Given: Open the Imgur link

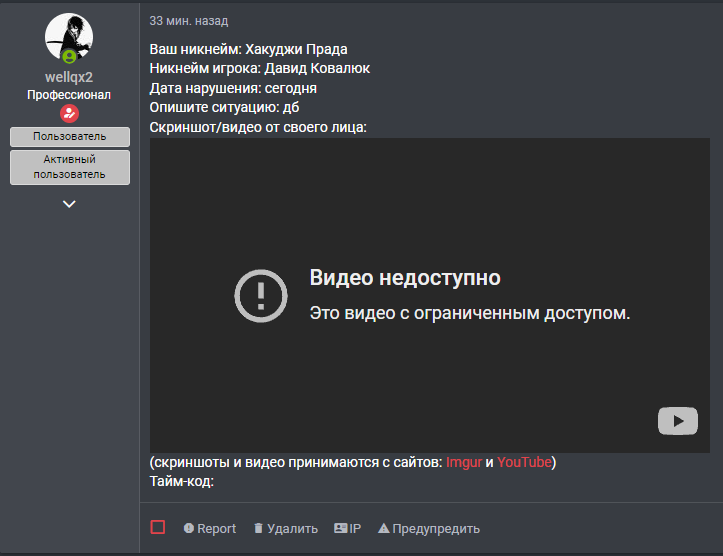Looking at the screenshot, I should click(463, 462).
